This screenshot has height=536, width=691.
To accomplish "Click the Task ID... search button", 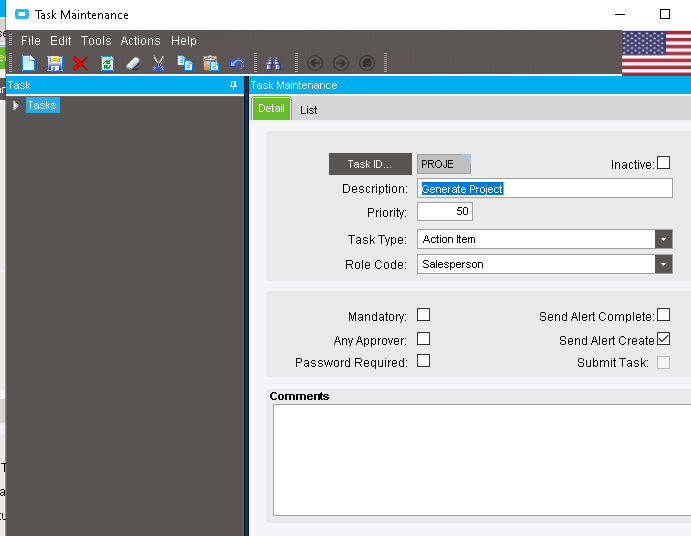I will (370, 164).
